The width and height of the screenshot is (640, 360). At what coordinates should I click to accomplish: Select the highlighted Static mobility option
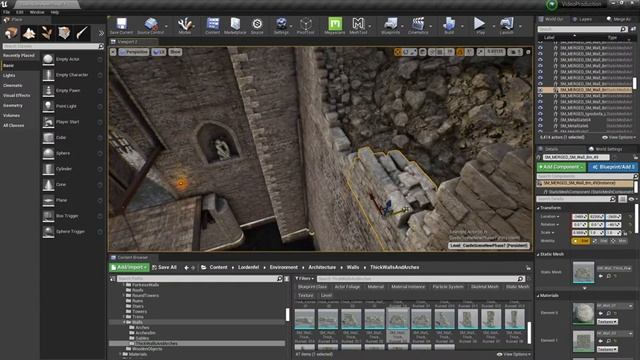[x=581, y=241]
